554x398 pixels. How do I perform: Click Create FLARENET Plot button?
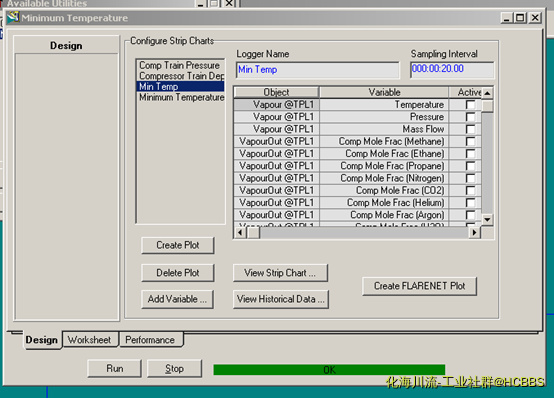tap(419, 286)
